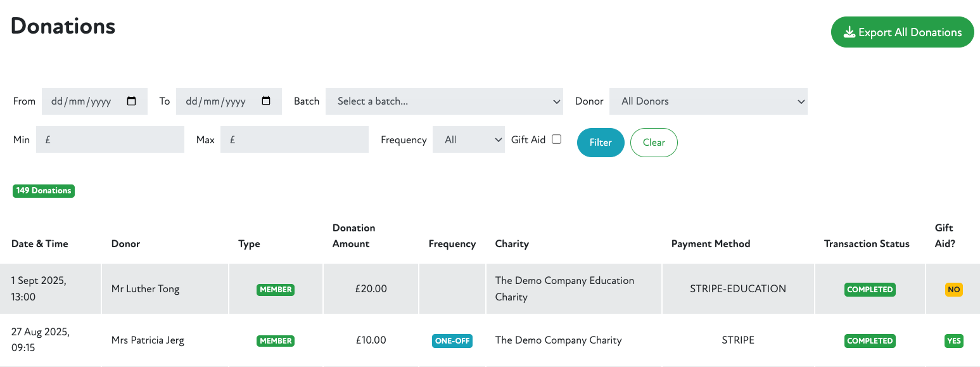Select donor Mr Luther Tong

[x=145, y=289]
